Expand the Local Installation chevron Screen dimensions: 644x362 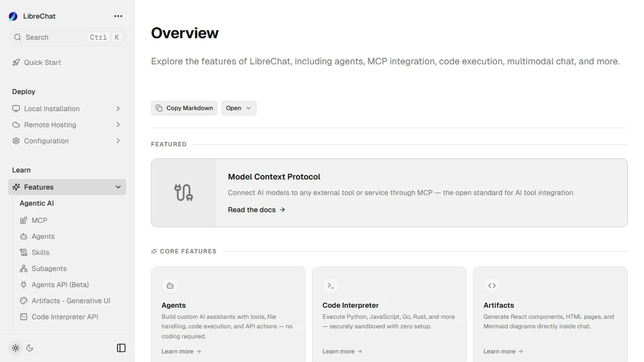coord(118,109)
